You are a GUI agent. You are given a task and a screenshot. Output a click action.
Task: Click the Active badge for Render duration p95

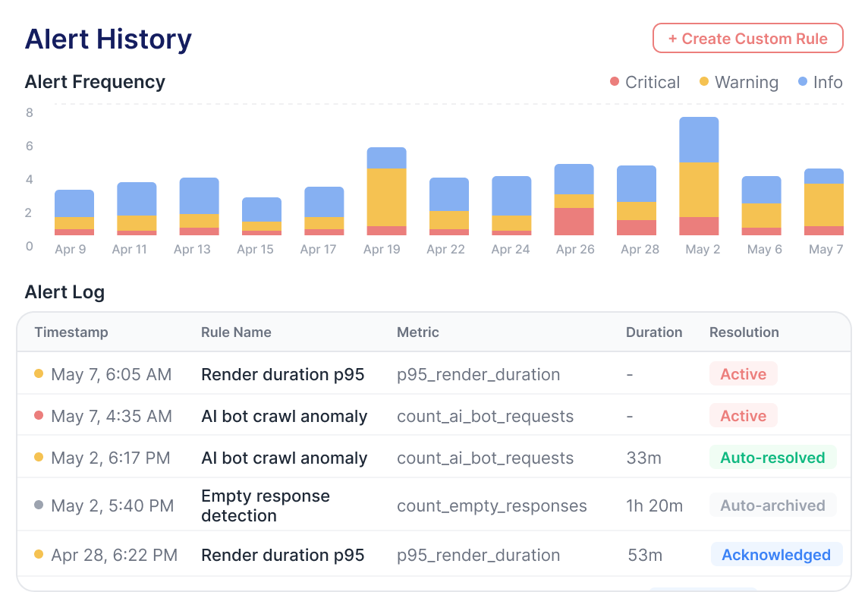click(x=744, y=374)
